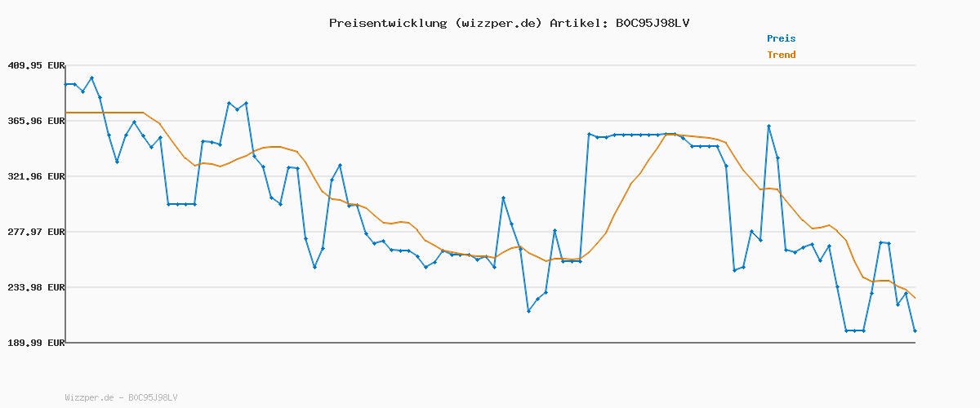Click the 277.97 EUR axis label

tap(36, 232)
